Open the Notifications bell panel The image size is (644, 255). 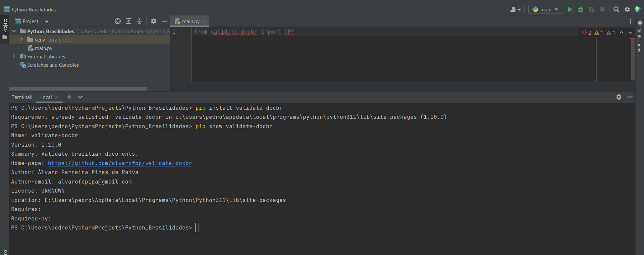click(639, 35)
